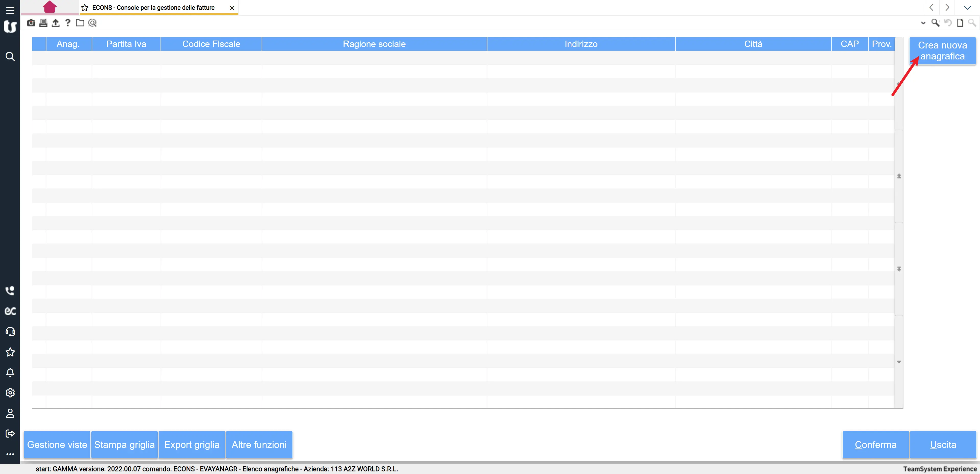Select the ECONS console tab
The width and height of the screenshot is (980, 474).
coord(153,8)
